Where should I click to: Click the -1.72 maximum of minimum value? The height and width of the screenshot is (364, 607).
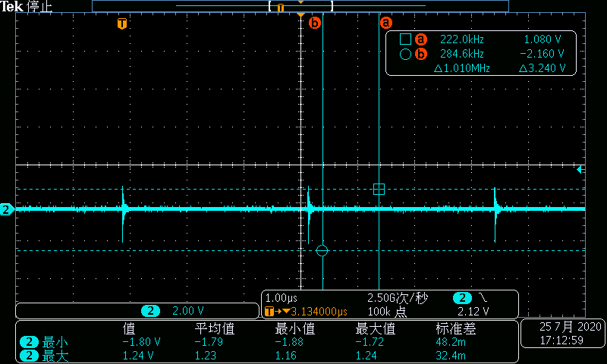tap(370, 342)
